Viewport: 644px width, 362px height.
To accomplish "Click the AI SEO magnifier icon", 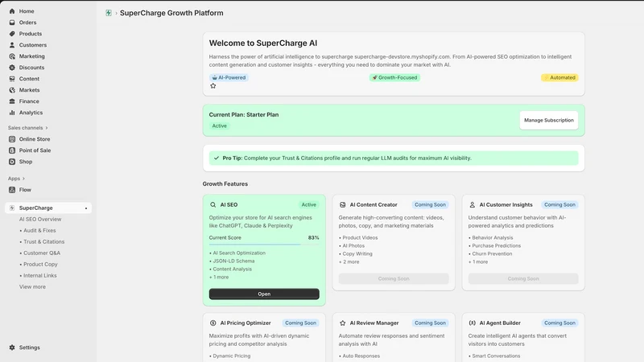I will [x=213, y=205].
